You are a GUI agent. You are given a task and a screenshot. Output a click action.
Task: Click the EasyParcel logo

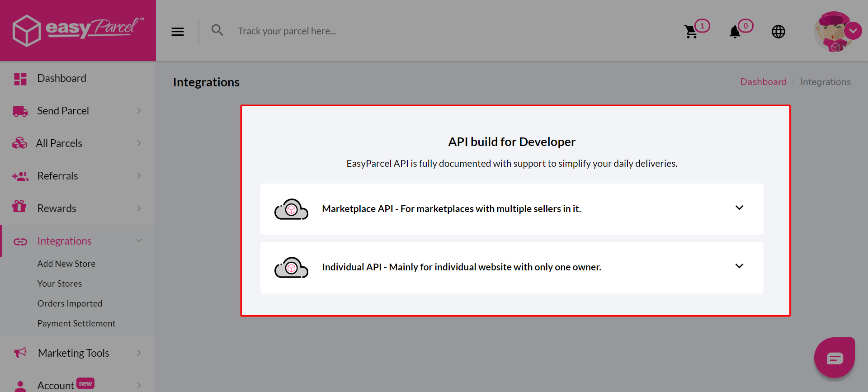(78, 30)
